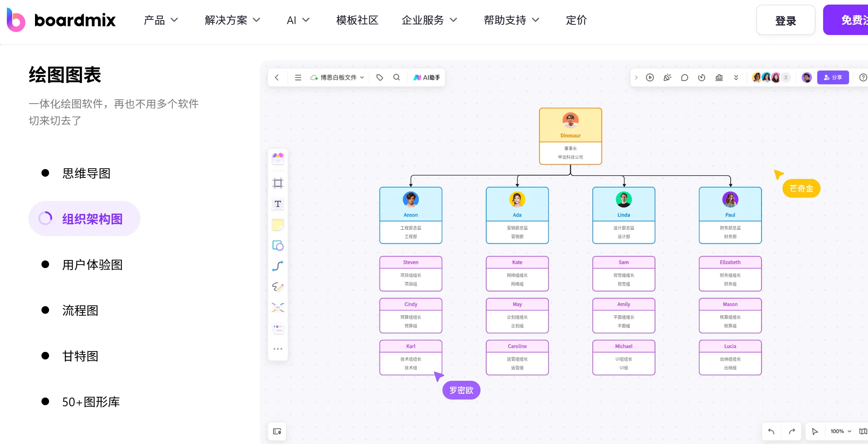
Task: Expand the 解决方案 navigation menu
Action: click(x=232, y=20)
